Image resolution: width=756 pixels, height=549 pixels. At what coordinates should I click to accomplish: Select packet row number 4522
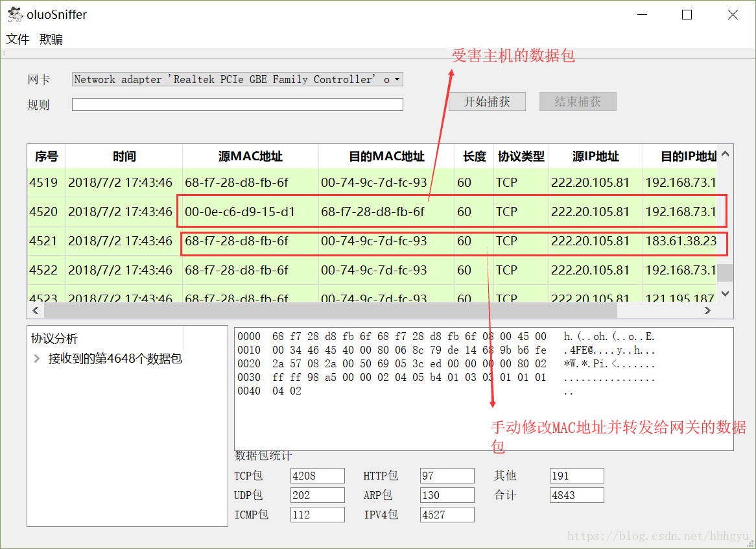[372, 270]
